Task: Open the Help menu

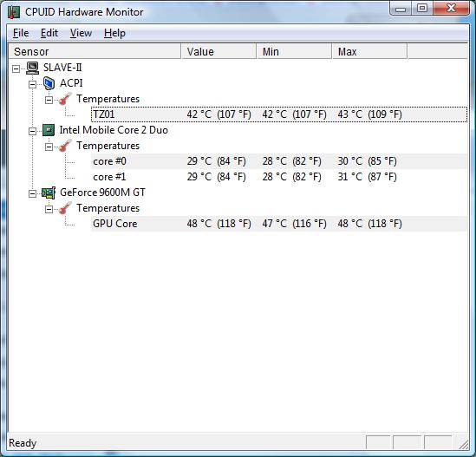Action: (x=114, y=33)
